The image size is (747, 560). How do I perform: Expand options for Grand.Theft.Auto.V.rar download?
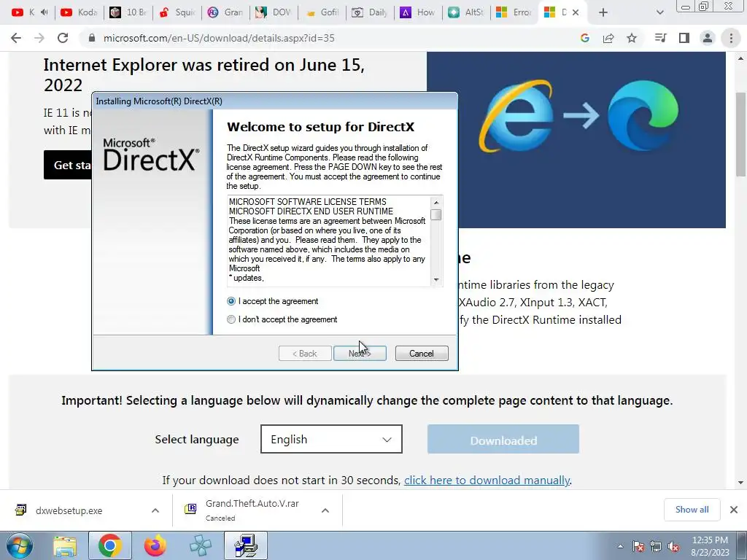pyautogui.click(x=325, y=510)
